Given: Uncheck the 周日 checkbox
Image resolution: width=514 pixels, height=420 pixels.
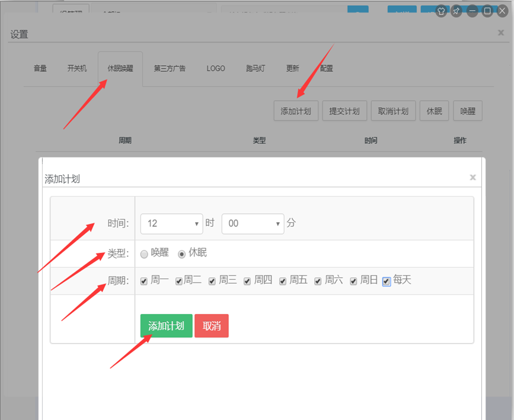Looking at the screenshot, I should 353,281.
